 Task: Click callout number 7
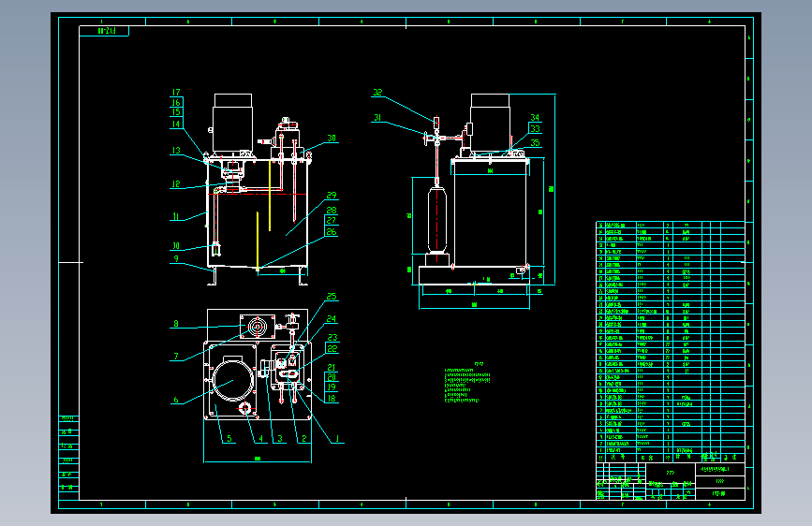(176, 357)
